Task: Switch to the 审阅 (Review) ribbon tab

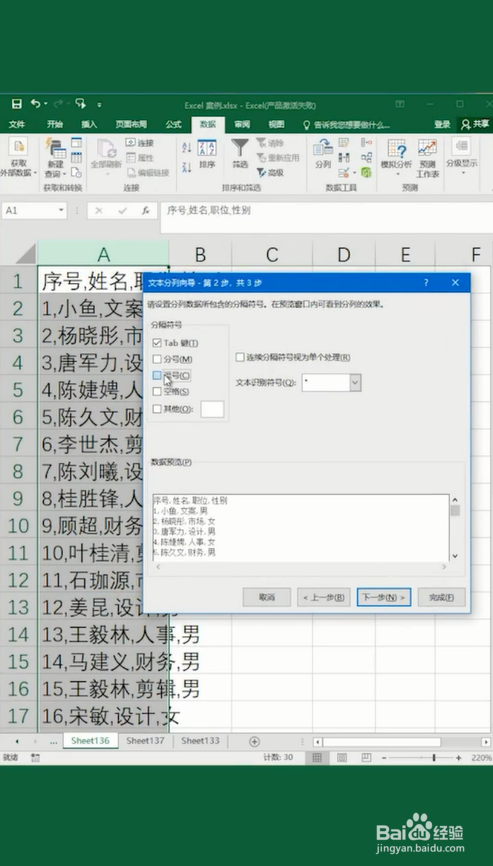Action: 242,124
